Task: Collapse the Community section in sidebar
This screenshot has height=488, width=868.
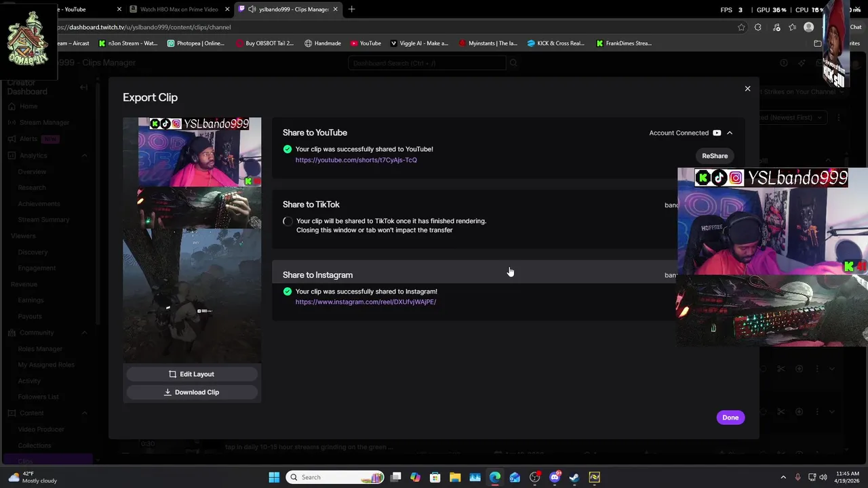Action: pyautogui.click(x=84, y=333)
